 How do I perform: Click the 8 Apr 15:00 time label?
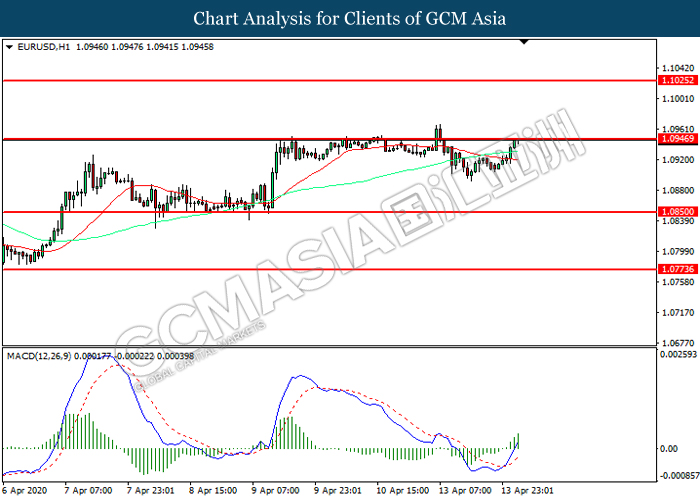pos(213,491)
